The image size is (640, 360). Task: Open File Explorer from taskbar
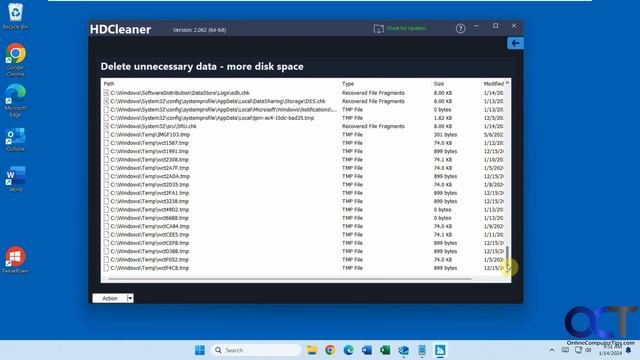[x=312, y=350]
